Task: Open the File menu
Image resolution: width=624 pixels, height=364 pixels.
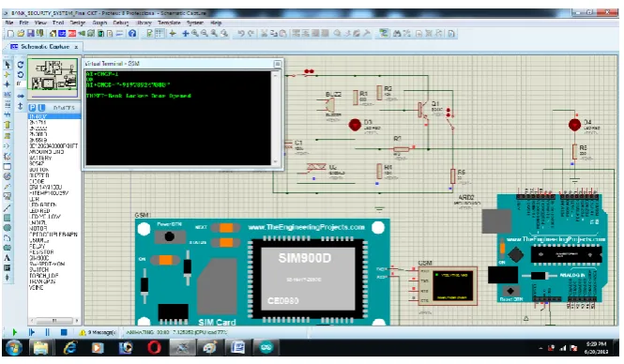Action: (x=9, y=23)
